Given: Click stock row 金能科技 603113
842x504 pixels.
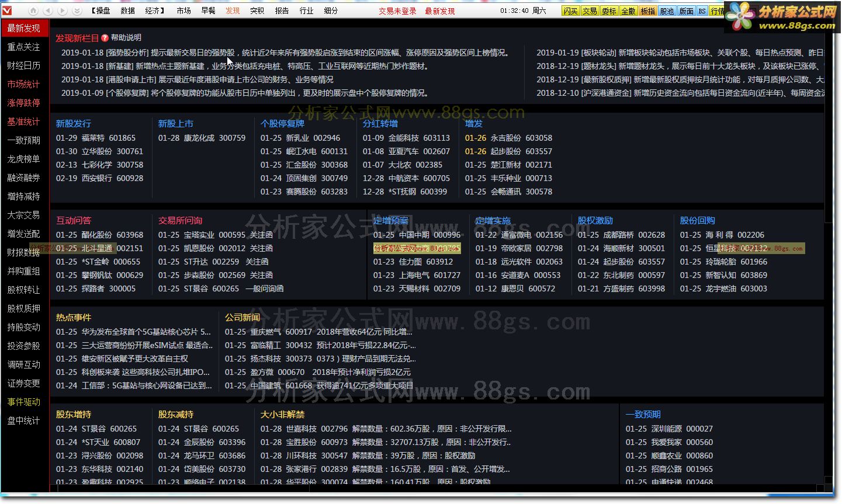Looking at the screenshot, I should point(407,138).
